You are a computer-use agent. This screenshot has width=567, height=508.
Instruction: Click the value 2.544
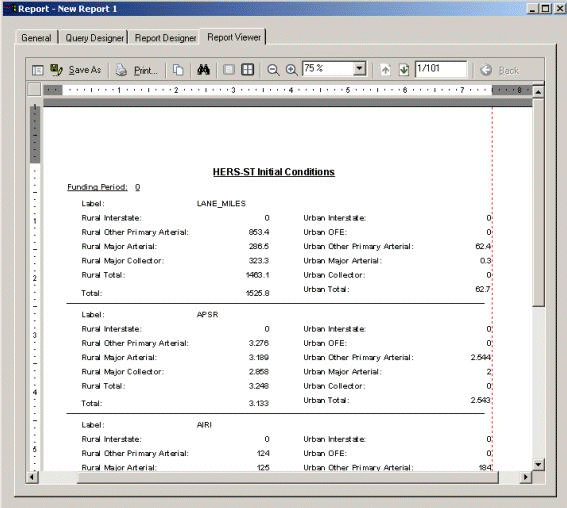coord(481,357)
